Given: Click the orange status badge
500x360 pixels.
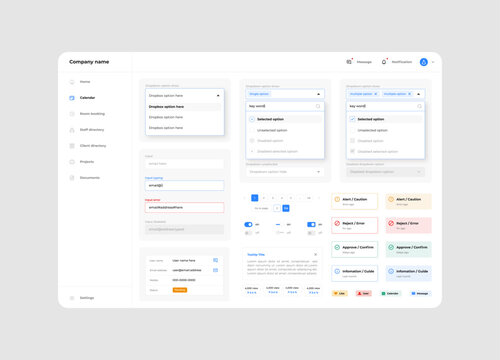Looking at the screenshot, I should (x=180, y=290).
